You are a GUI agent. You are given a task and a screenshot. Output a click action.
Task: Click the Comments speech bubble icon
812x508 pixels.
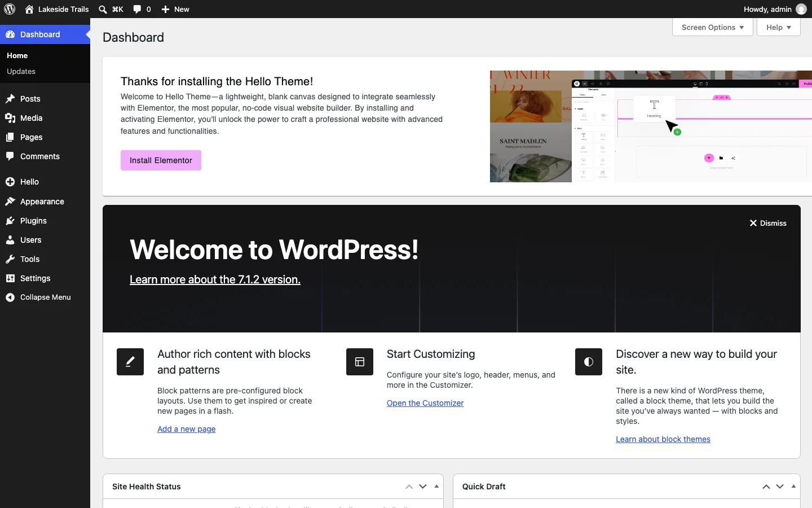click(10, 156)
